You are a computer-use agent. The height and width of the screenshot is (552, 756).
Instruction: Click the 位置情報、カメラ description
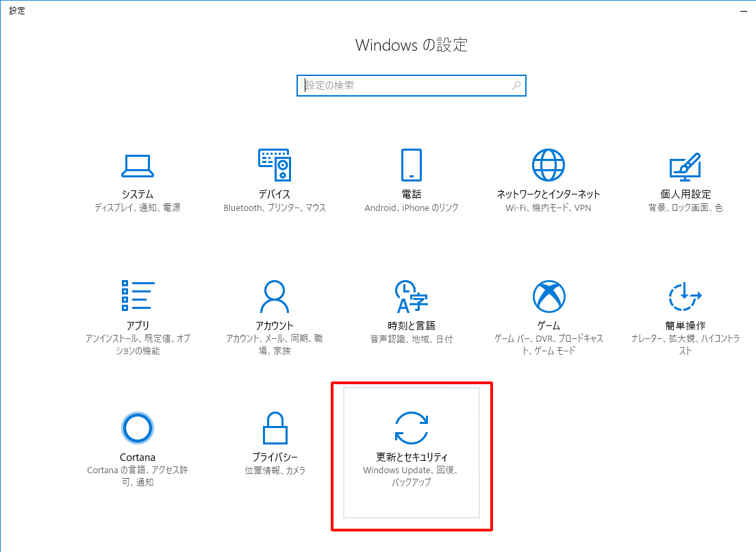tap(275, 471)
